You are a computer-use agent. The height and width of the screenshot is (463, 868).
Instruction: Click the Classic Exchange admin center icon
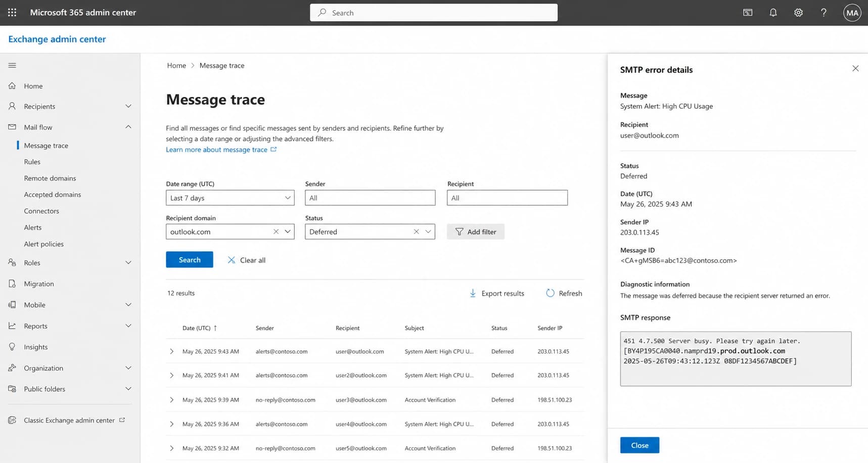12,420
